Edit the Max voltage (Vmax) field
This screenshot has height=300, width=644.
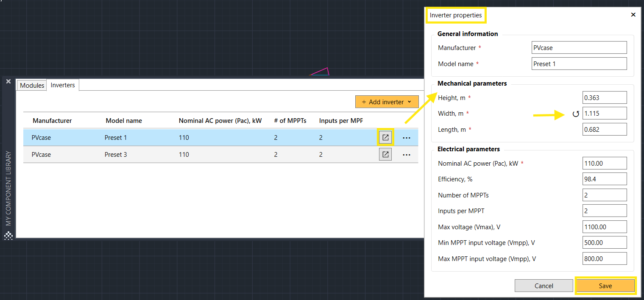coord(605,227)
